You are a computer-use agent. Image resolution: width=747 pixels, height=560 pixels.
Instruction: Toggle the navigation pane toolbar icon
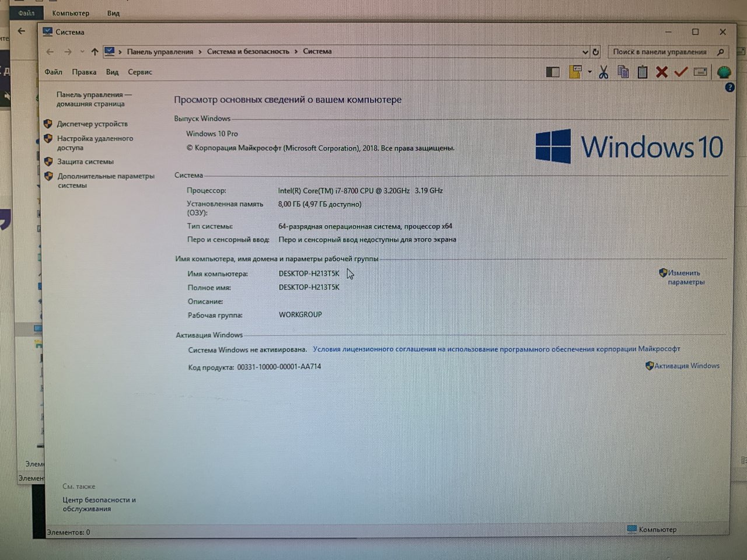(x=553, y=72)
